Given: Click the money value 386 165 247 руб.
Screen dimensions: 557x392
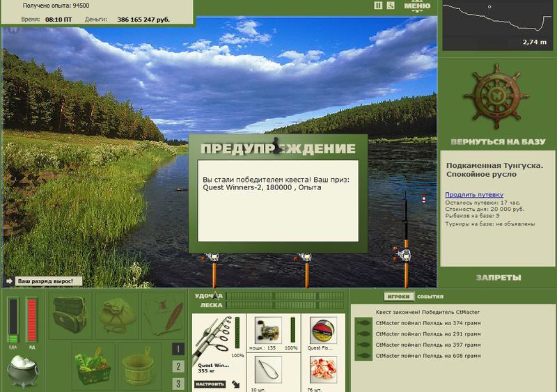Looking at the screenshot, I should 143,19.
